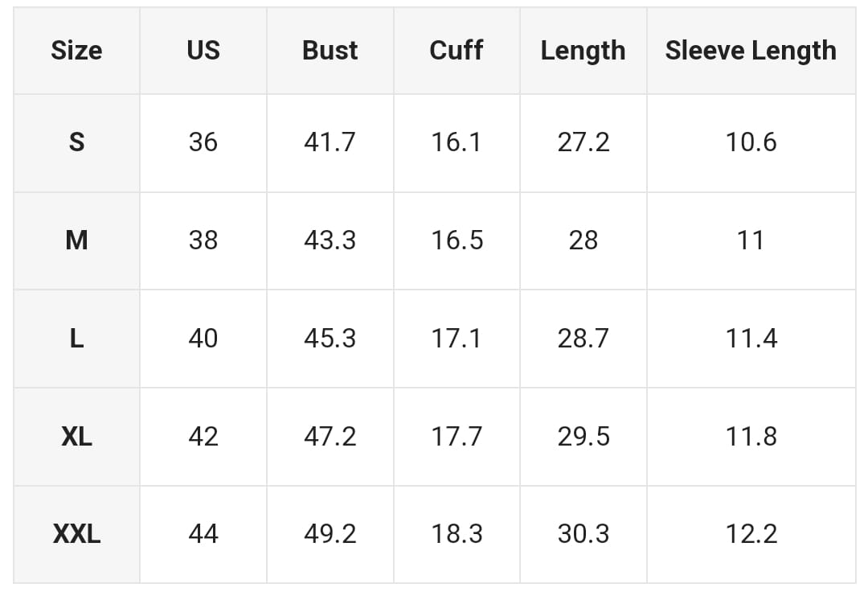Click the bust value 49.2 cell

point(330,534)
